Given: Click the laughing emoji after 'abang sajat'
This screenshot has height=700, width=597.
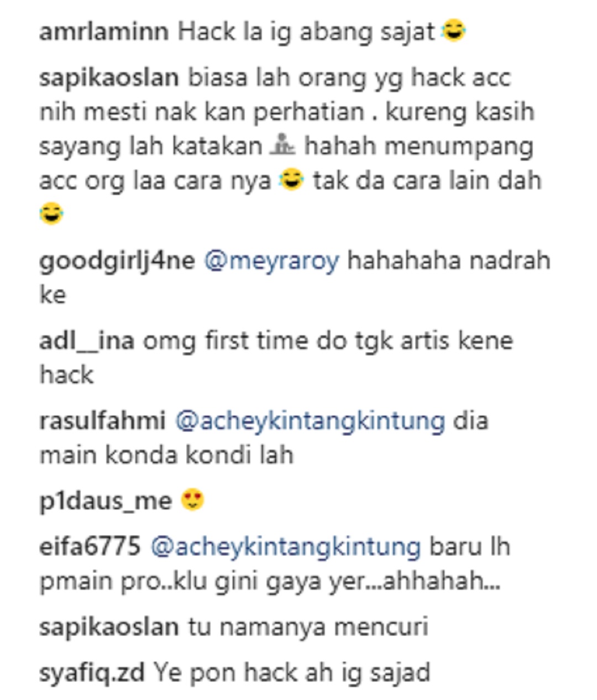Looking at the screenshot, I should tap(453, 31).
